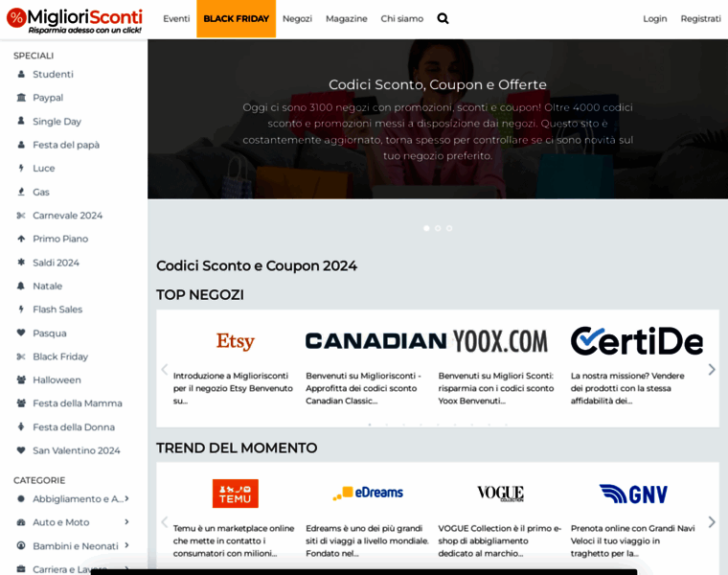Click the Paypal bank icon
This screenshot has height=575, width=728.
(x=21, y=98)
